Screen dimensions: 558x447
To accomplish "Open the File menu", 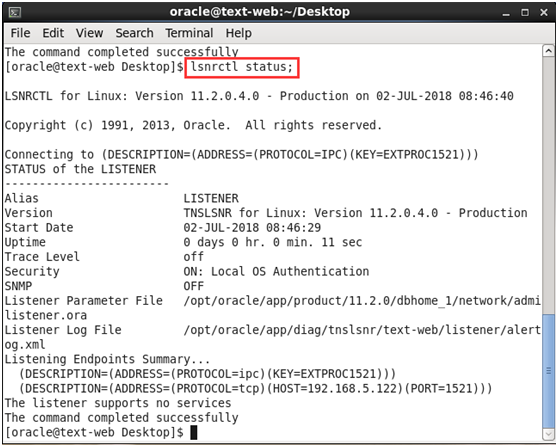I will click(x=20, y=33).
